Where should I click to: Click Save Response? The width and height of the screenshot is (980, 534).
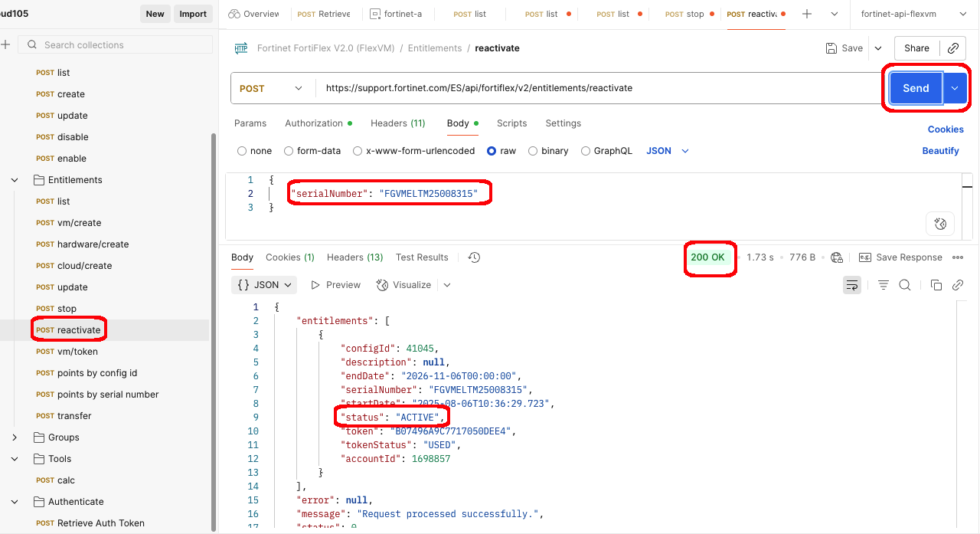pos(900,257)
